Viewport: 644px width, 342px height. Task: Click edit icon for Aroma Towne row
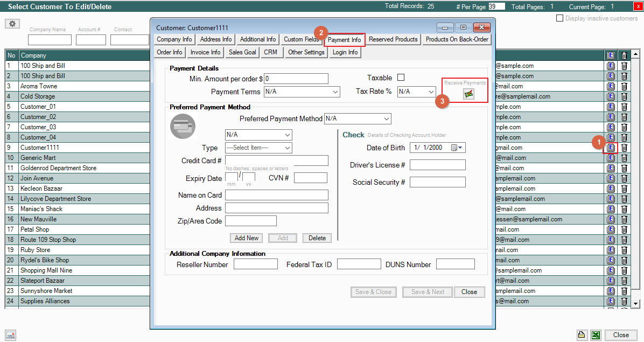611,86
